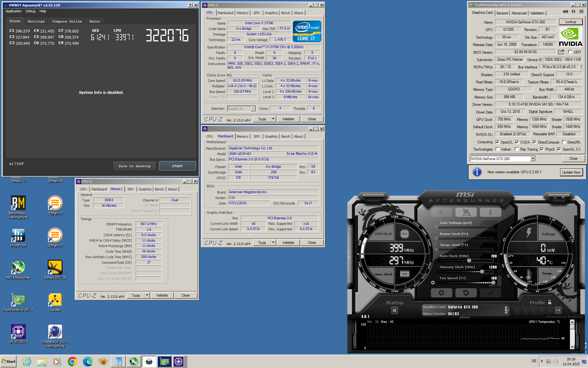Viewport: 588px width, 368px height.
Task: Click the Kombustor K button in Afterburner
Action: [x=441, y=212]
